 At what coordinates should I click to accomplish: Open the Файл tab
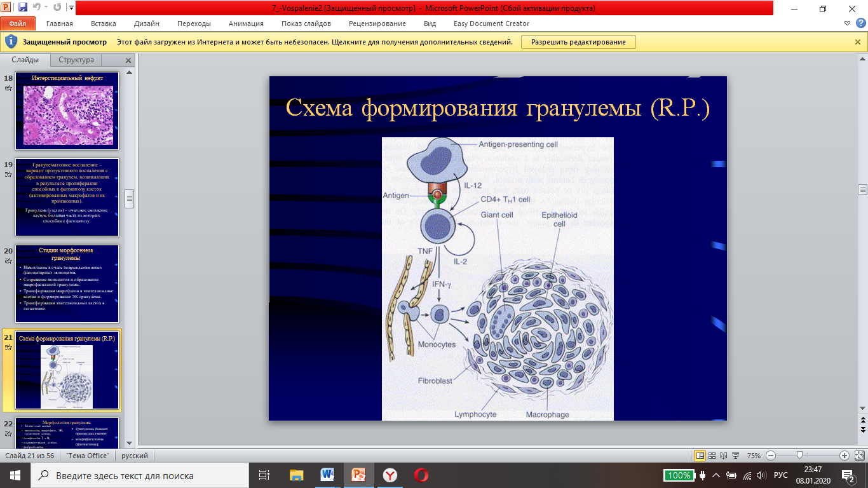pos(18,24)
